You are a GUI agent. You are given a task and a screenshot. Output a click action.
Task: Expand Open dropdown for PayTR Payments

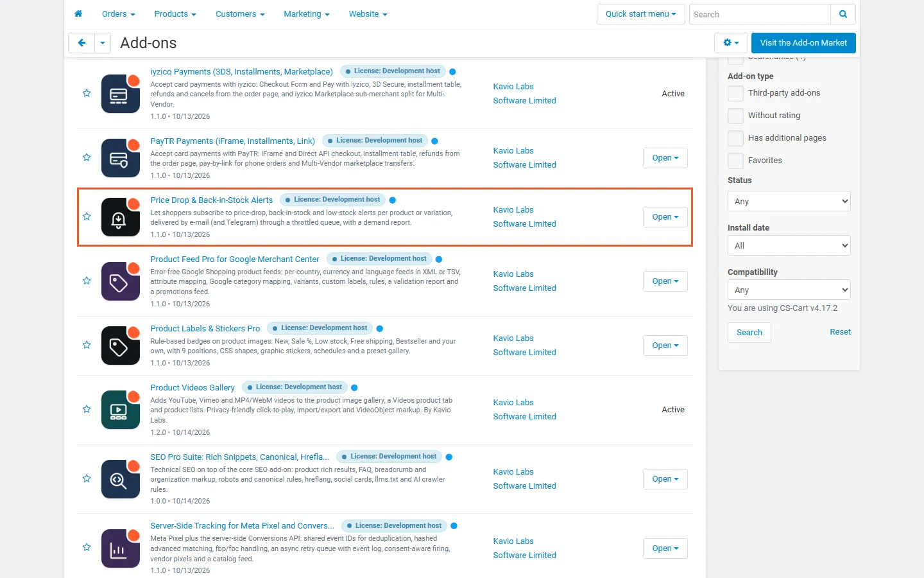[x=665, y=158]
